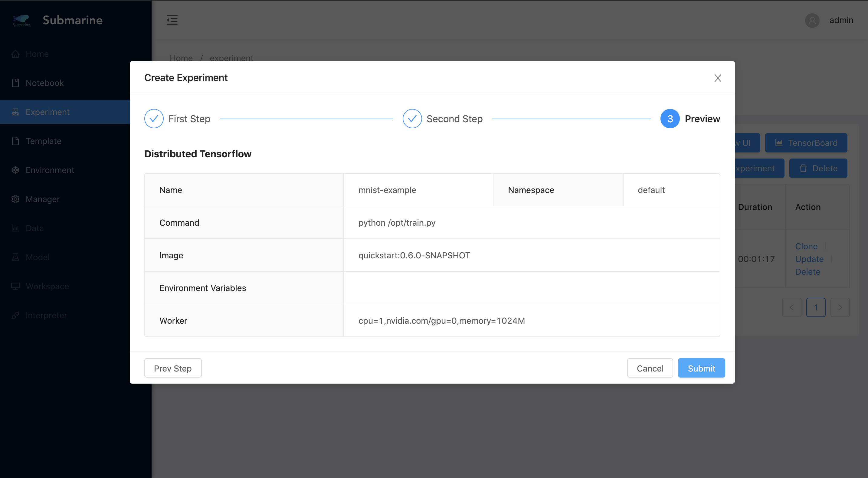
Task: Go back with Prev Step button
Action: pyautogui.click(x=173, y=368)
